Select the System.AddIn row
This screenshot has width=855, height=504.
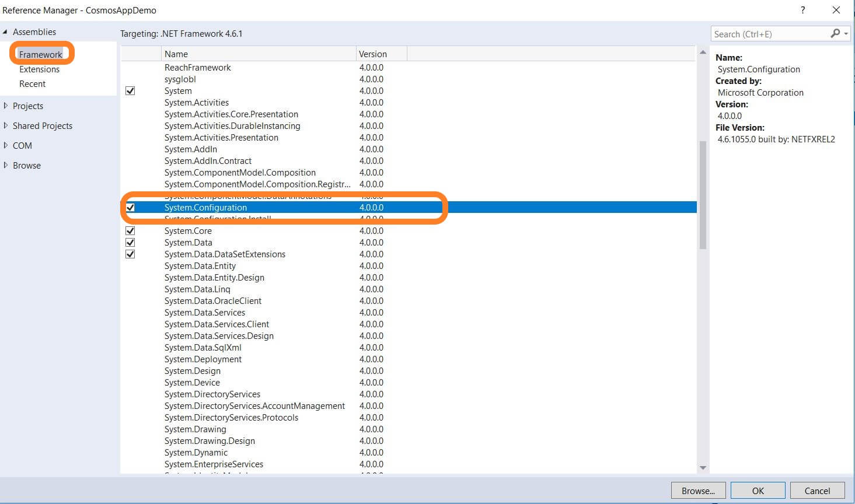pos(409,149)
